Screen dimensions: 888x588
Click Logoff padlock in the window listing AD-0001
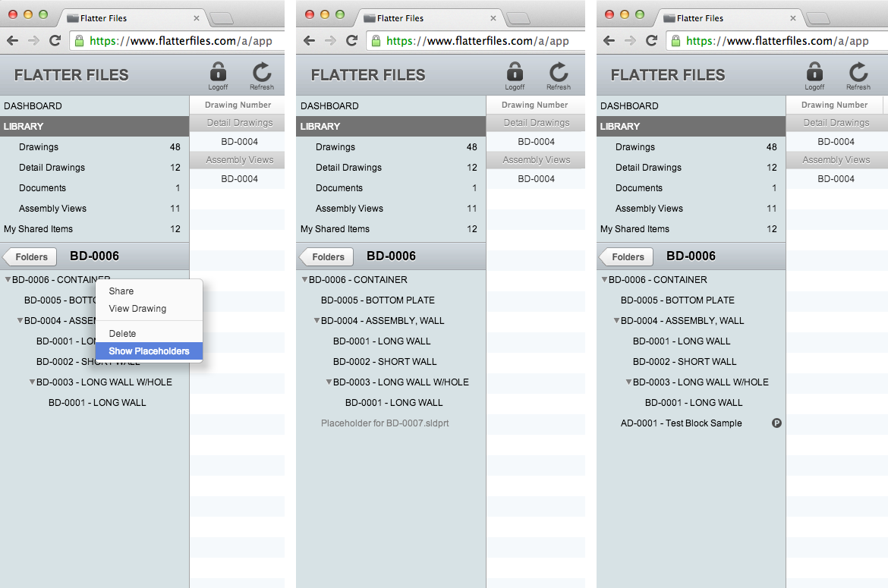click(814, 72)
